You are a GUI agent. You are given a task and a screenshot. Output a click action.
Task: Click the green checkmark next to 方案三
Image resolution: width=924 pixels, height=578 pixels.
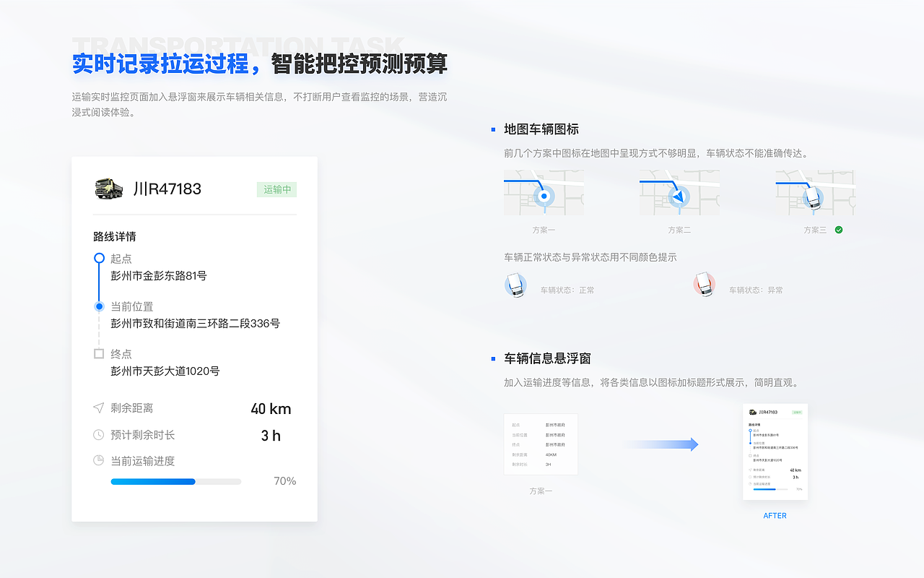pos(838,230)
